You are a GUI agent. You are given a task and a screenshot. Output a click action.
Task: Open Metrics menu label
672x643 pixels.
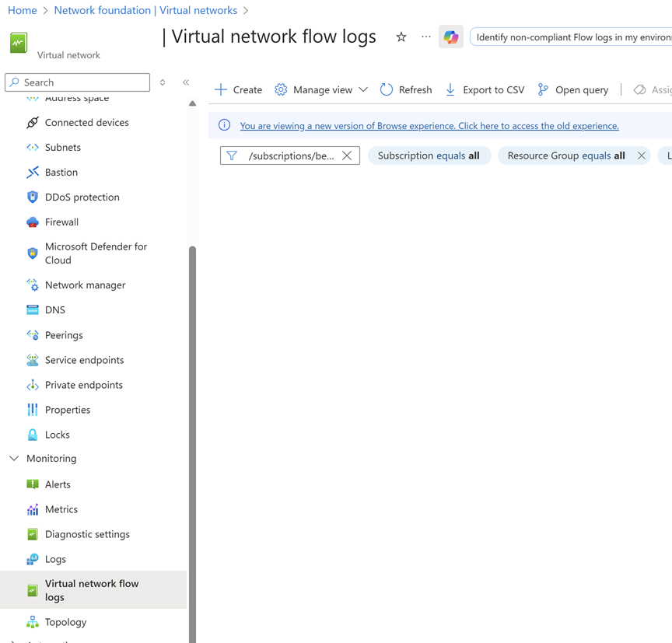(x=61, y=509)
